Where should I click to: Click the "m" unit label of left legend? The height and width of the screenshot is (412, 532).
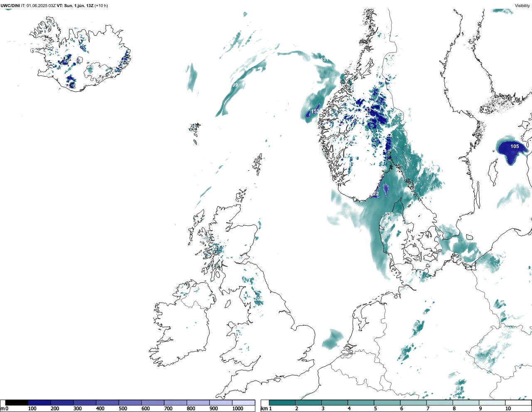(x=2, y=409)
